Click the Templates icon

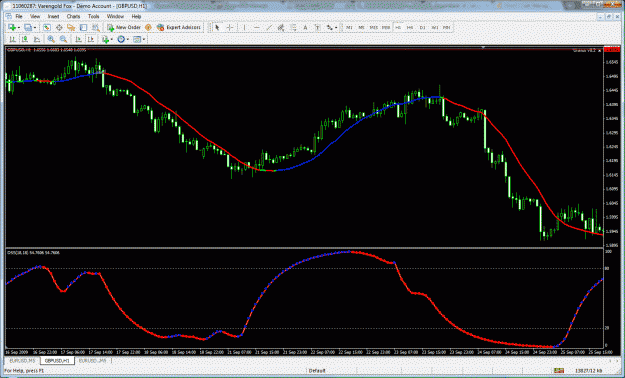(137, 39)
